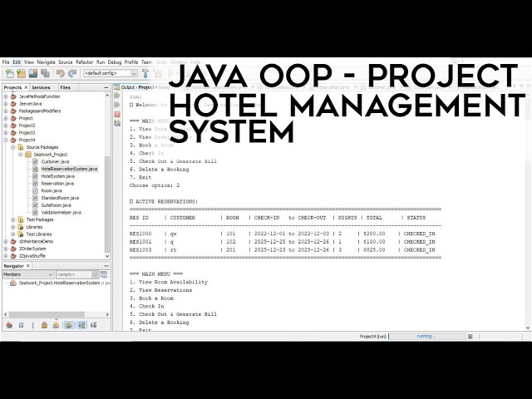Select the Seatwork_Project package node
The image size is (532, 399).
click(50, 155)
